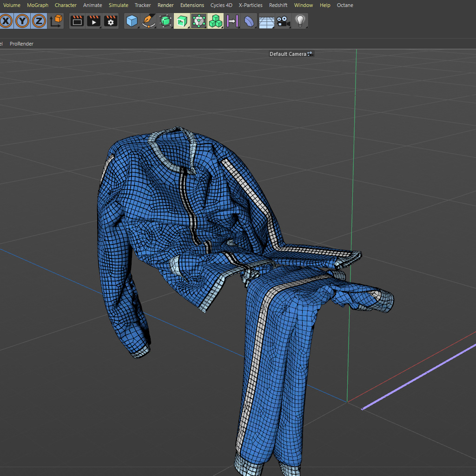Screen dimensions: 476x476
Task: Add a Camera object
Action: [283, 21]
